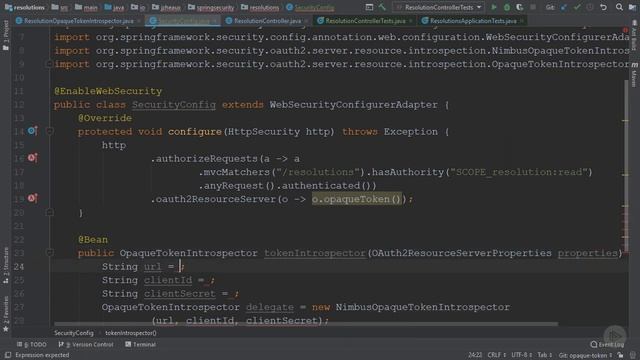Toggle the Version Control tool window
The width and height of the screenshot is (640, 360).
point(86,344)
